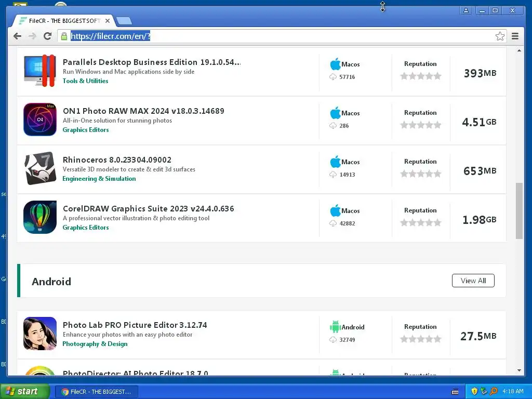Click the page scrollbar thumb
Screen dimensions: 532x399
(519, 211)
